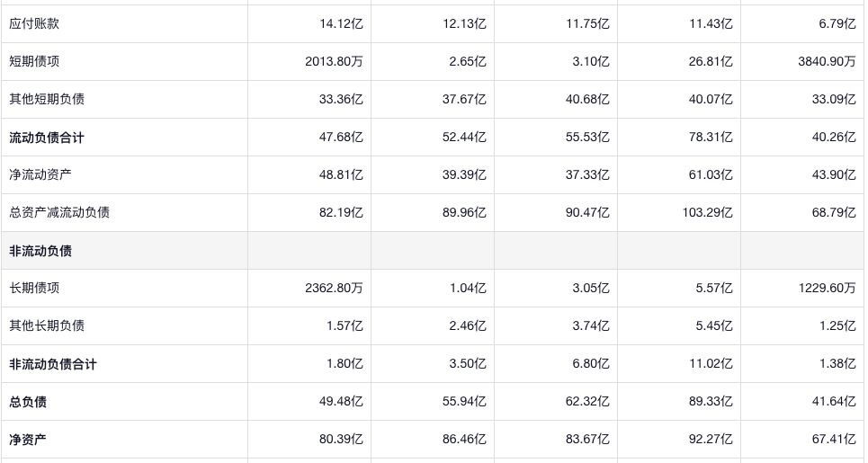The width and height of the screenshot is (868, 463).
Task: Select the 净资产 row label
Action: click(x=28, y=440)
